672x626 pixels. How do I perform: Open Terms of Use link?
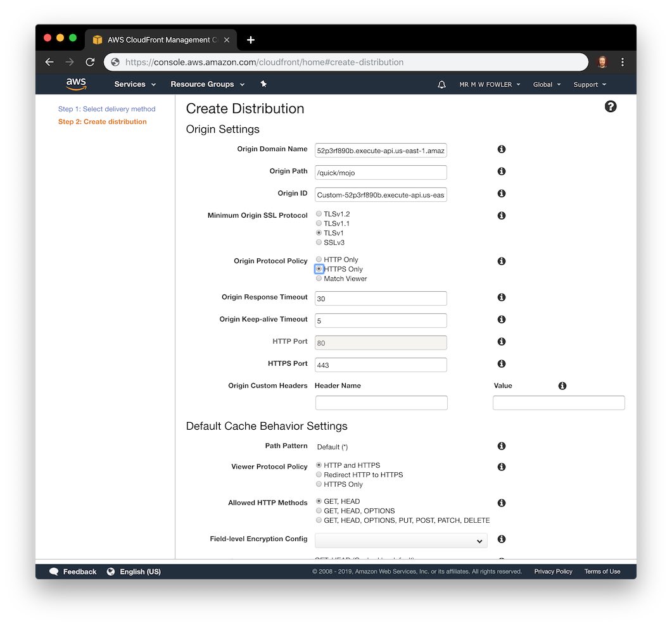coord(602,572)
